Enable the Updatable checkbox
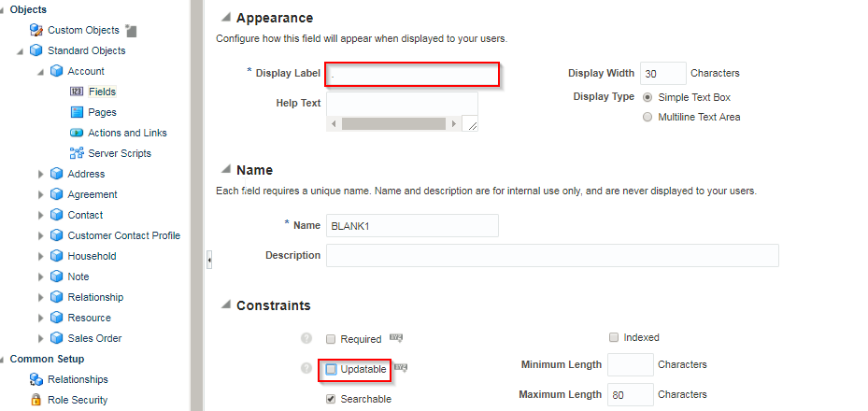The width and height of the screenshot is (868, 411). pyautogui.click(x=331, y=370)
